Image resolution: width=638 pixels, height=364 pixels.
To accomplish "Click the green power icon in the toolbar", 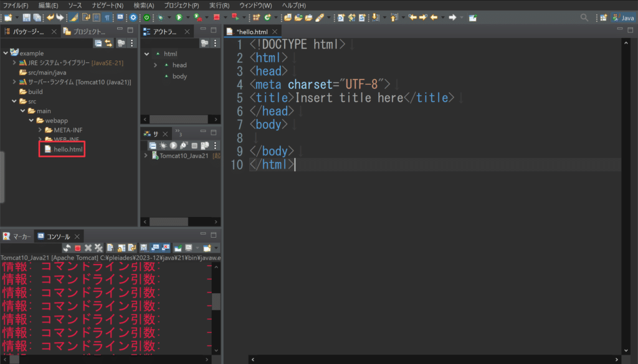I will (146, 17).
